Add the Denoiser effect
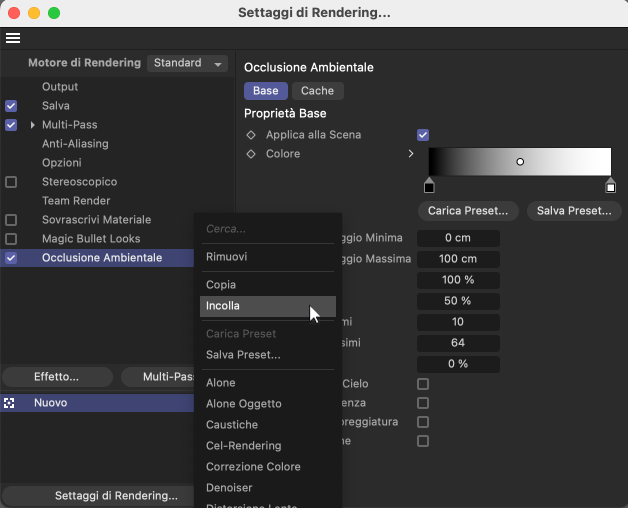The height and width of the screenshot is (508, 628). coord(268,488)
